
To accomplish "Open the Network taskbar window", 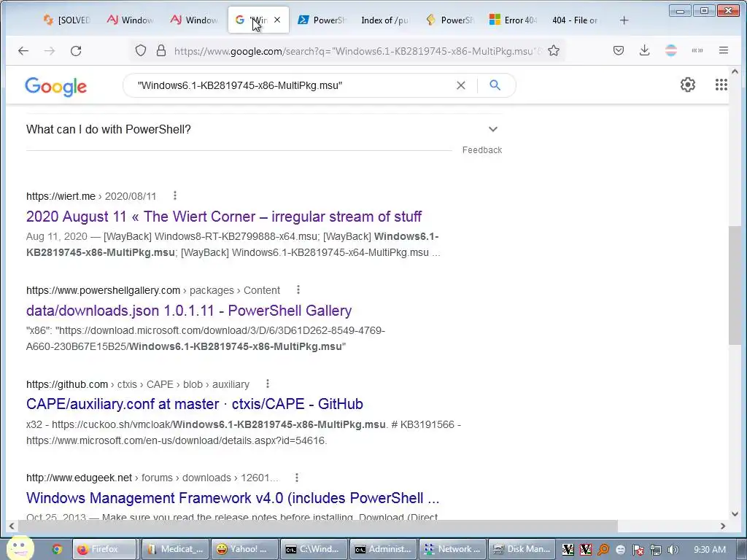I will [x=452, y=549].
